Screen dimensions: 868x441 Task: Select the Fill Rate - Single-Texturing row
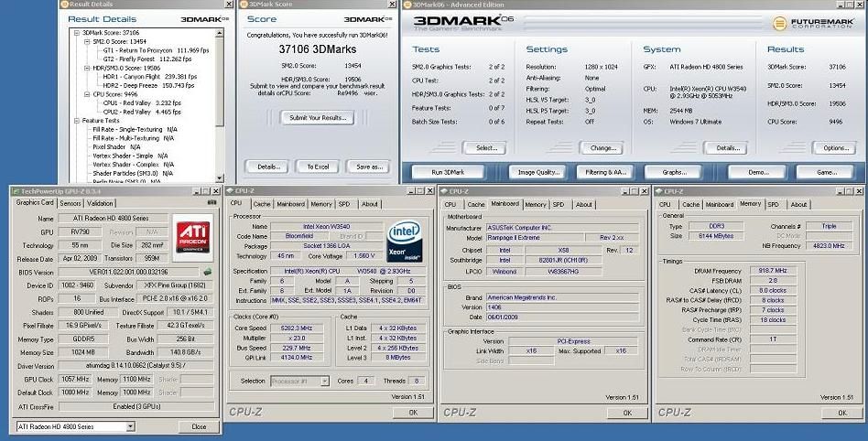click(x=135, y=130)
